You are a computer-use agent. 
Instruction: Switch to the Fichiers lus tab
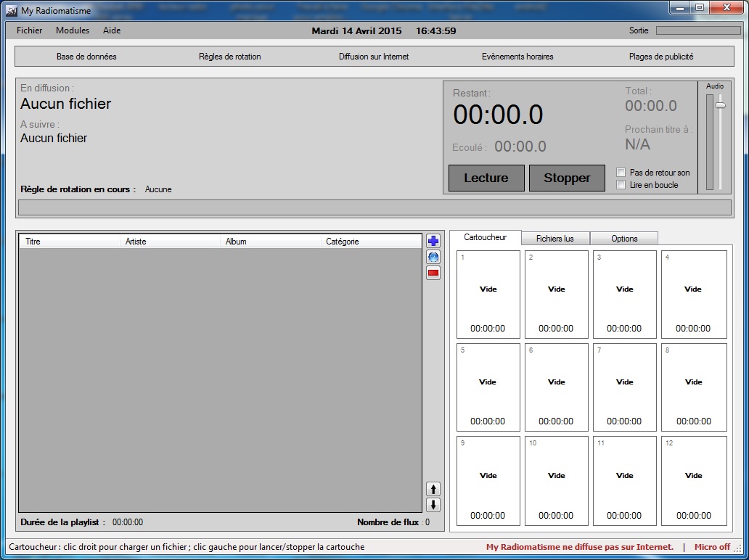554,239
